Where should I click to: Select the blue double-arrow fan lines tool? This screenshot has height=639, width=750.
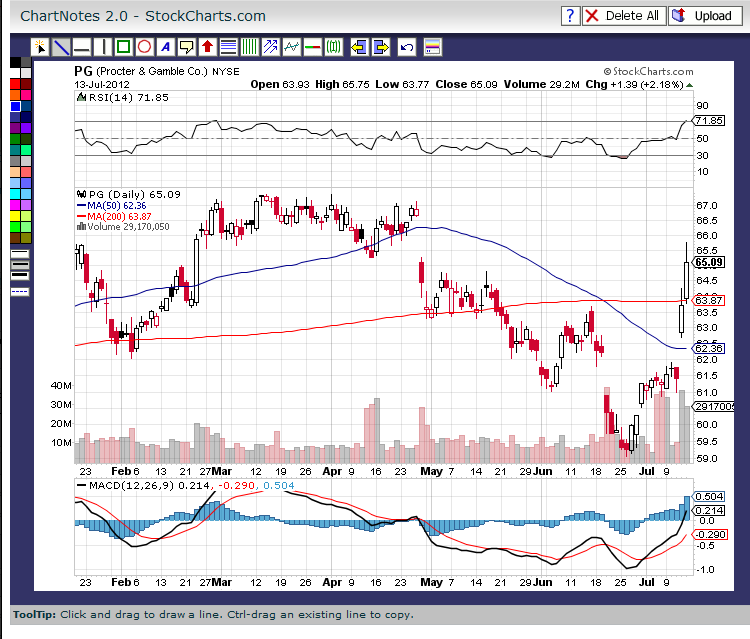pyautogui.click(x=270, y=47)
